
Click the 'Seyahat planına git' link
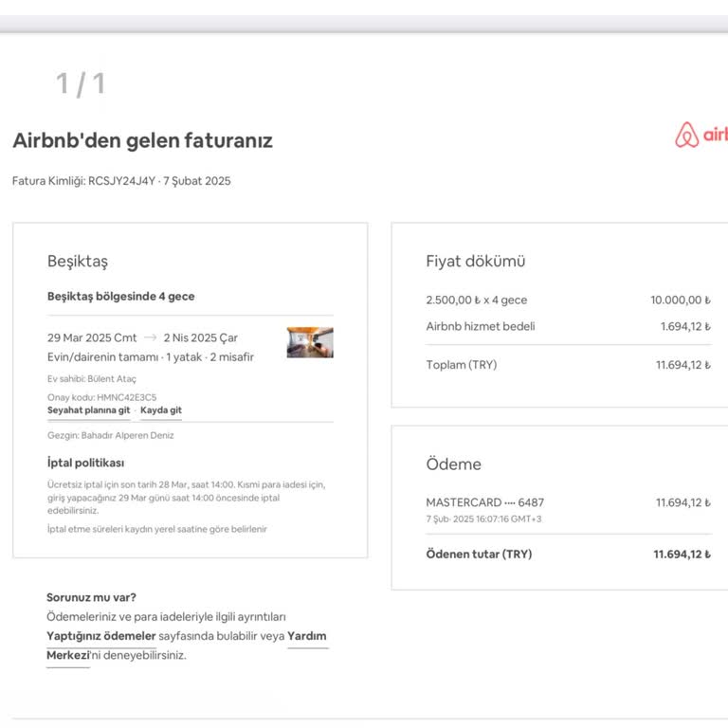89,409
